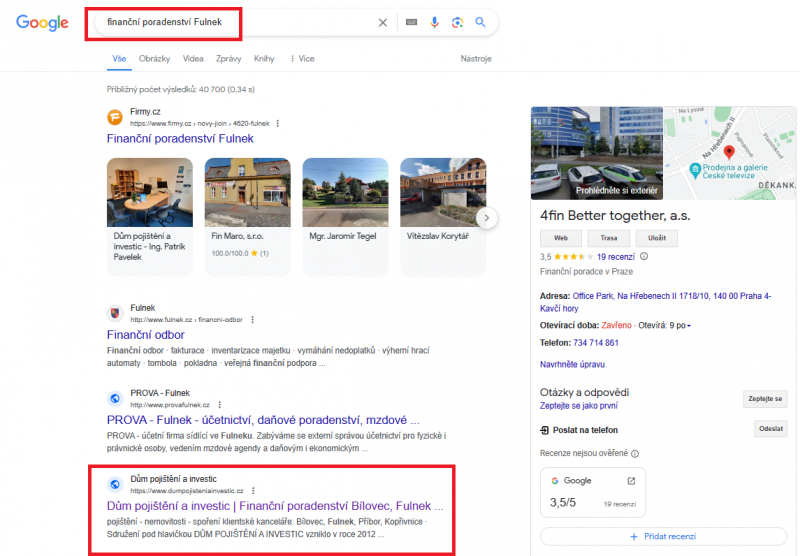Click the 4fin Better together, a.s. title
The width and height of the screenshot is (800, 556).
615,216
